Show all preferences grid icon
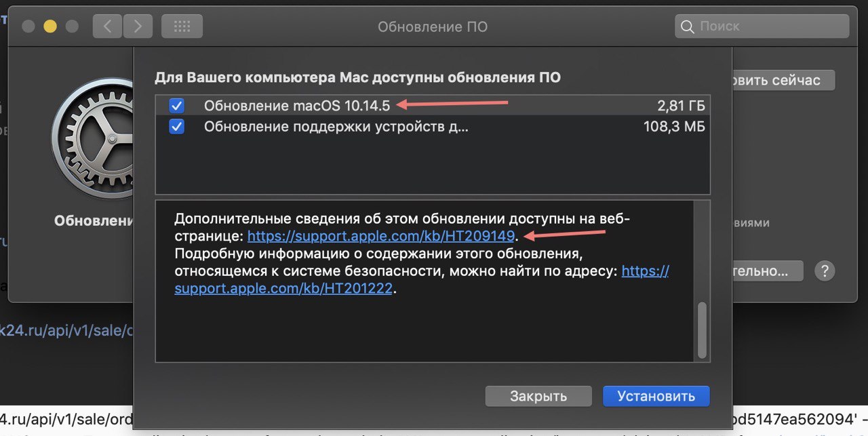The width and height of the screenshot is (868, 436). tap(182, 26)
